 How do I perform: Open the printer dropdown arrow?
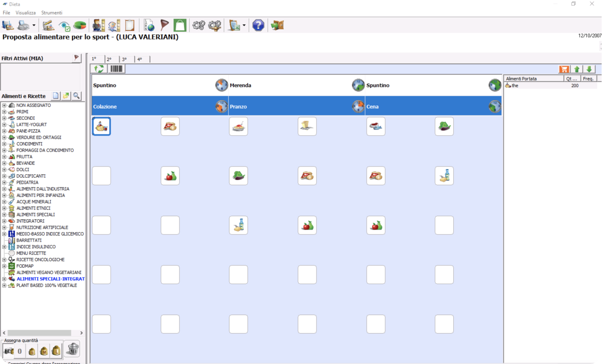(x=34, y=26)
